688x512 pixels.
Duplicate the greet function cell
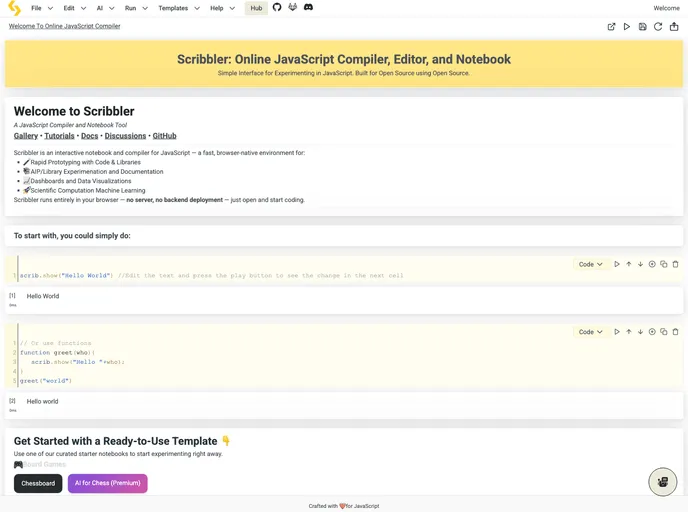coord(664,332)
